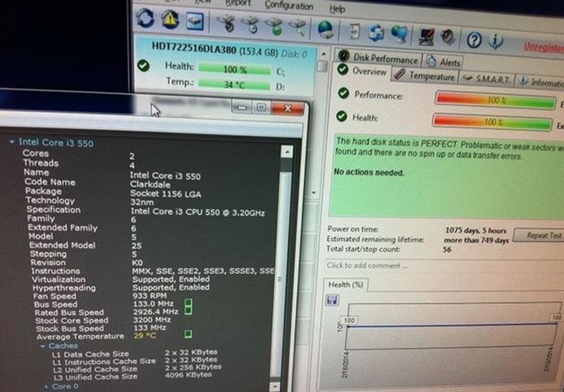Click the disk list scroll-down arrow
Viewport: 564px width, 392px height.
(x=314, y=193)
